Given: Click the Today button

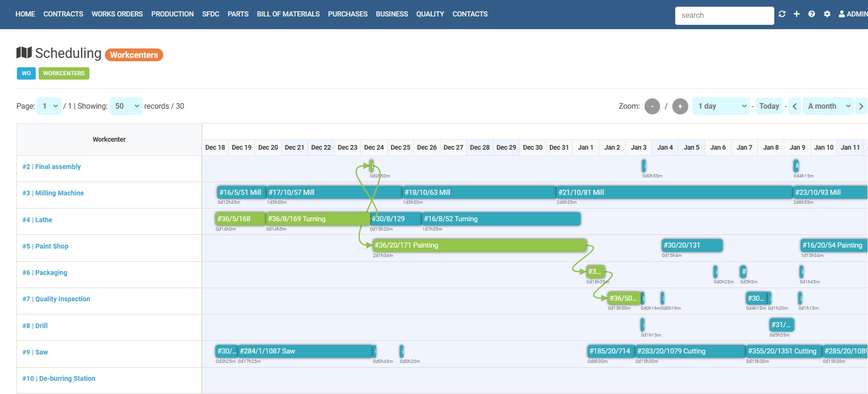Looking at the screenshot, I should (769, 106).
